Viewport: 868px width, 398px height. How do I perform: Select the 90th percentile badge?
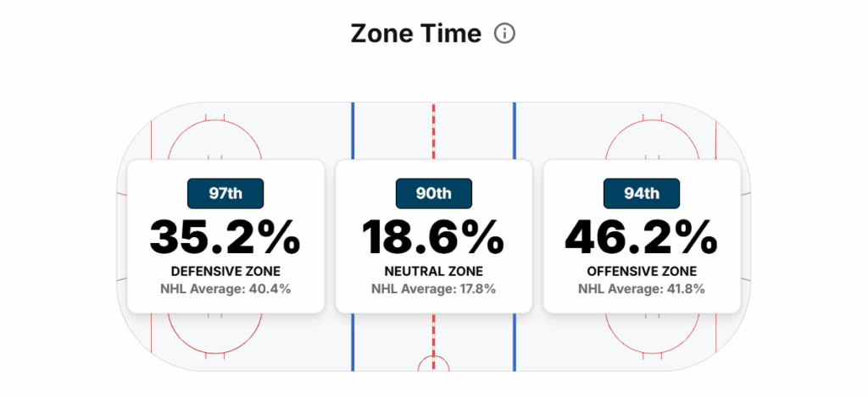point(434,193)
